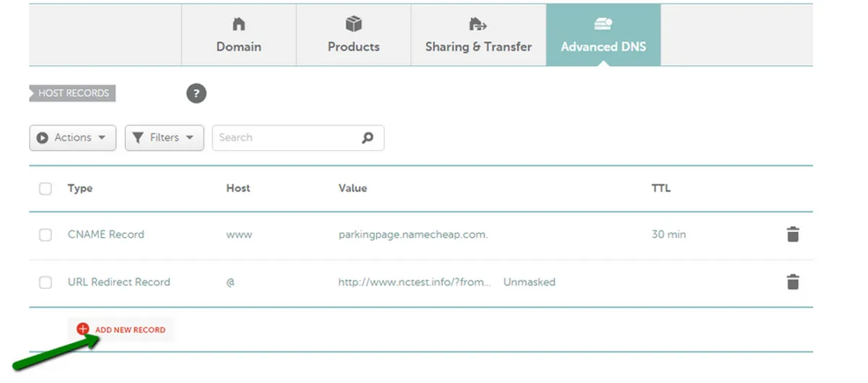Click the 'parkingpage.namecheap.com.' value
The height and width of the screenshot is (383, 868).
click(413, 235)
